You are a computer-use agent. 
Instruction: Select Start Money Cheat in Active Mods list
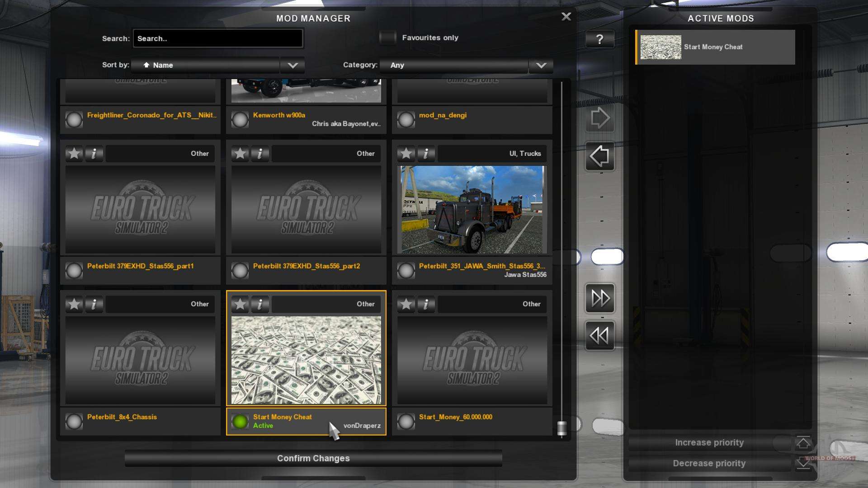[715, 47]
